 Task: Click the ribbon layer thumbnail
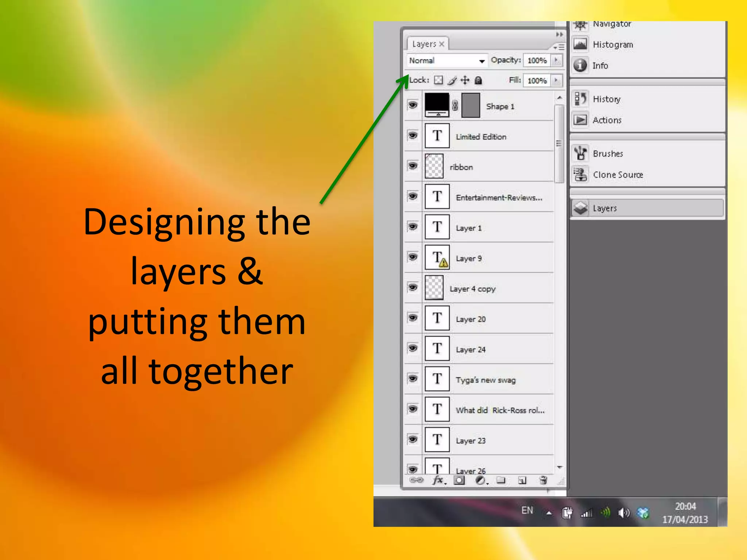(434, 166)
